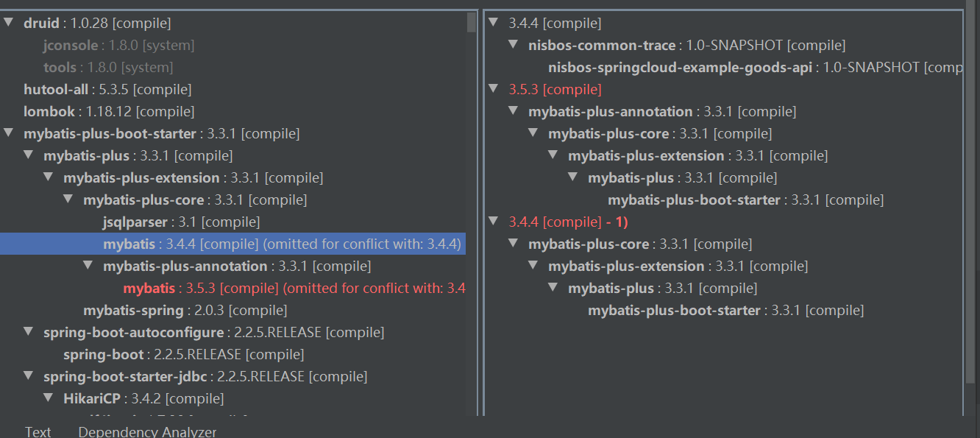Image resolution: width=980 pixels, height=438 pixels.
Task: Collapse the spring-boot-starter-jdbc node
Action: tap(27, 376)
